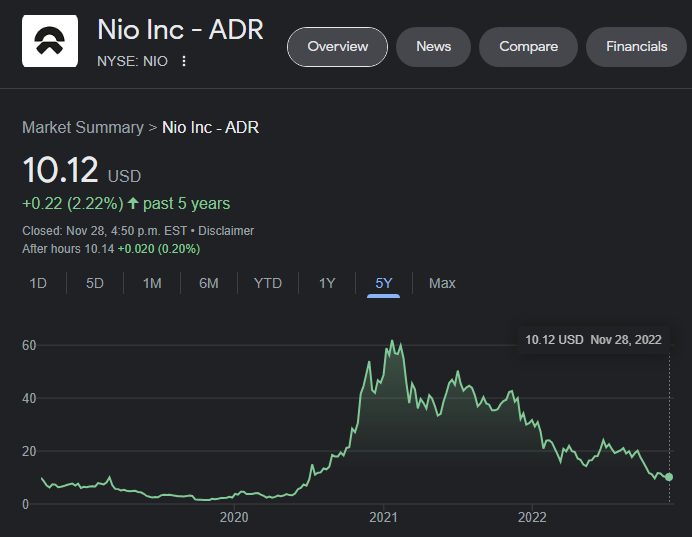Click the 40 y-axis label

29,398
